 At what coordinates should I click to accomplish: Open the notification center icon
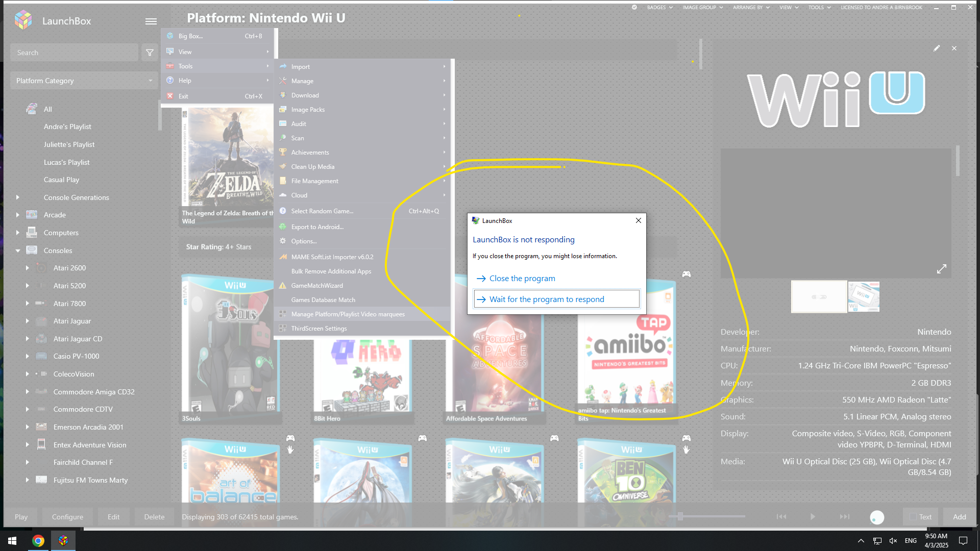coord(963,541)
